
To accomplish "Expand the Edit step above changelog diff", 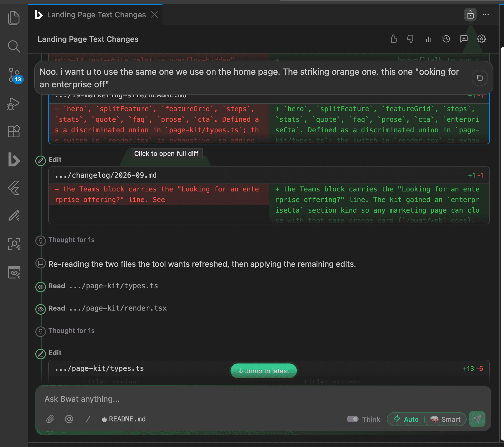I will 55,160.
